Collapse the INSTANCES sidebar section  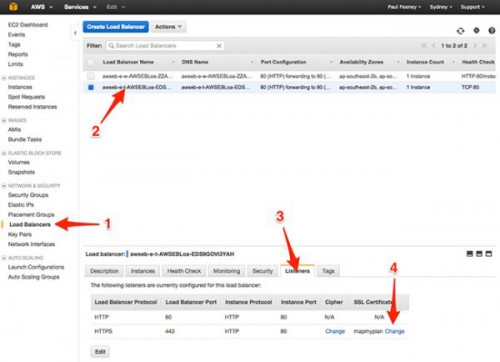pos(4,78)
